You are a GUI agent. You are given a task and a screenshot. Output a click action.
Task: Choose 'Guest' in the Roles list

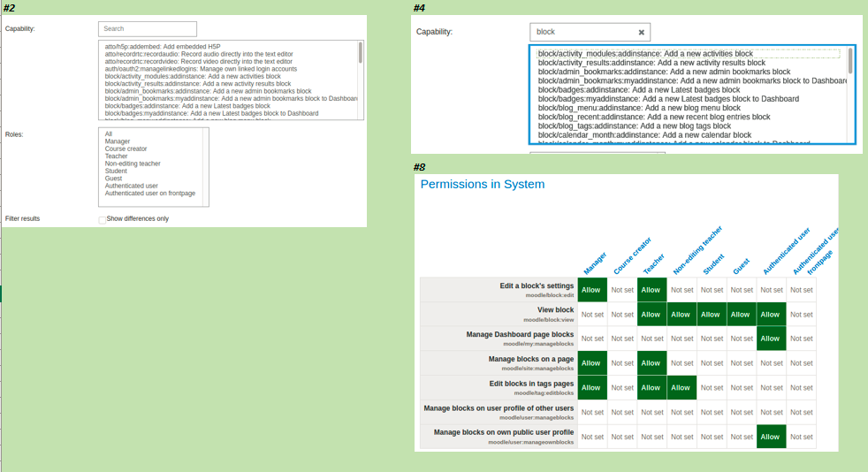(113, 179)
